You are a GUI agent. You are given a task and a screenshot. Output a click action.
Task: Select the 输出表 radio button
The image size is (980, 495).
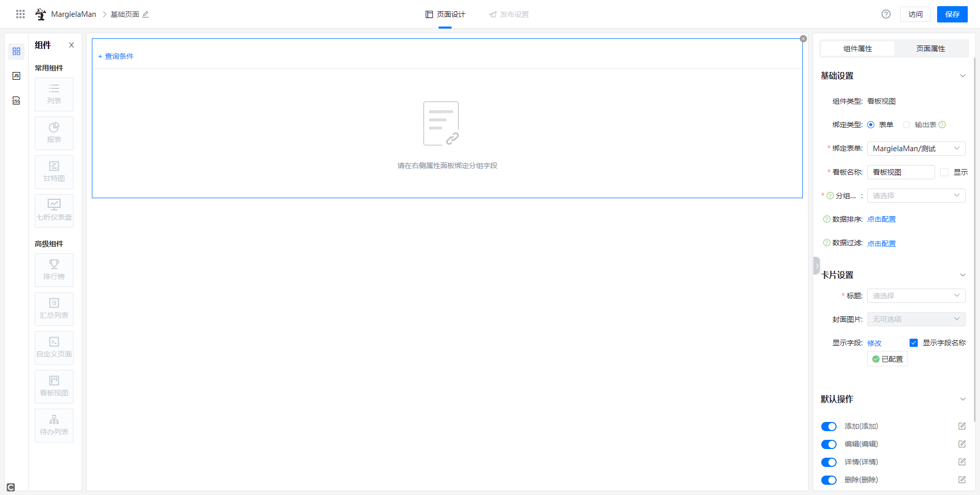tap(906, 125)
